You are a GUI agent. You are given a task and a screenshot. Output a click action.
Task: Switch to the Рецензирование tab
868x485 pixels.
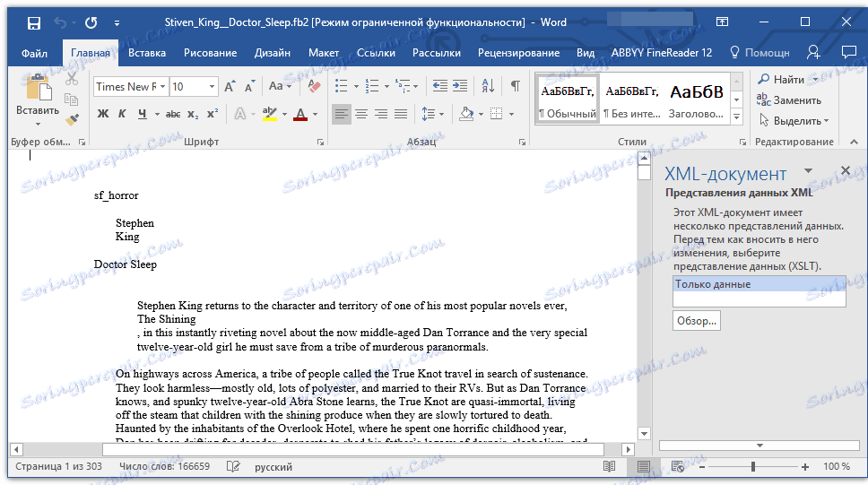(x=518, y=53)
